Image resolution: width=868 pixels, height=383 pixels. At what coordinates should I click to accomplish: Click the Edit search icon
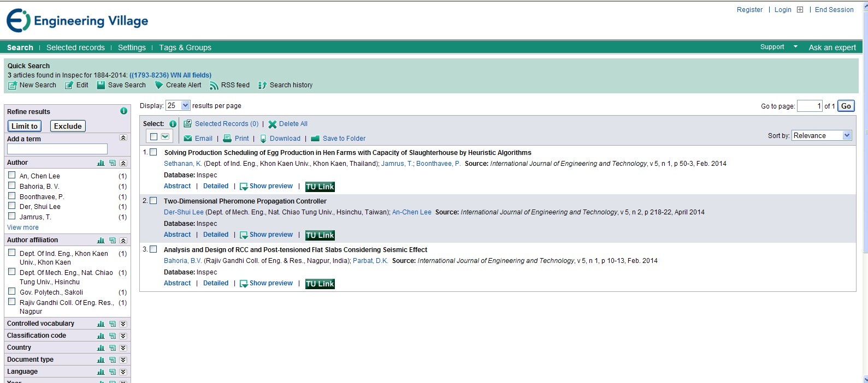point(69,85)
